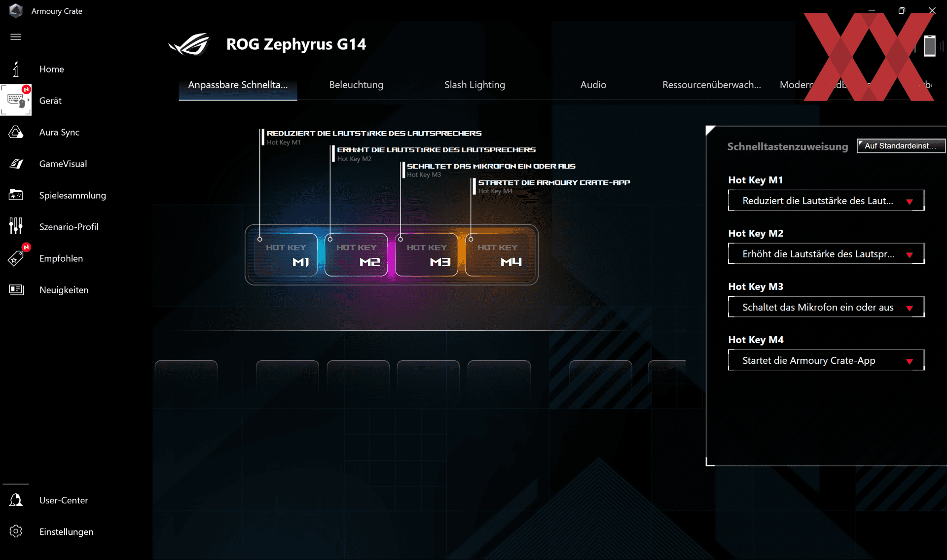Screen dimensions: 947x560
Task: Open the hamburger navigation menu
Action: (x=16, y=37)
